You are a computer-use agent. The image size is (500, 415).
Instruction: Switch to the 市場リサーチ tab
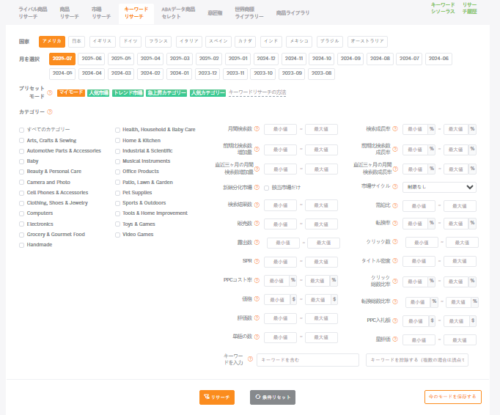click(101, 13)
